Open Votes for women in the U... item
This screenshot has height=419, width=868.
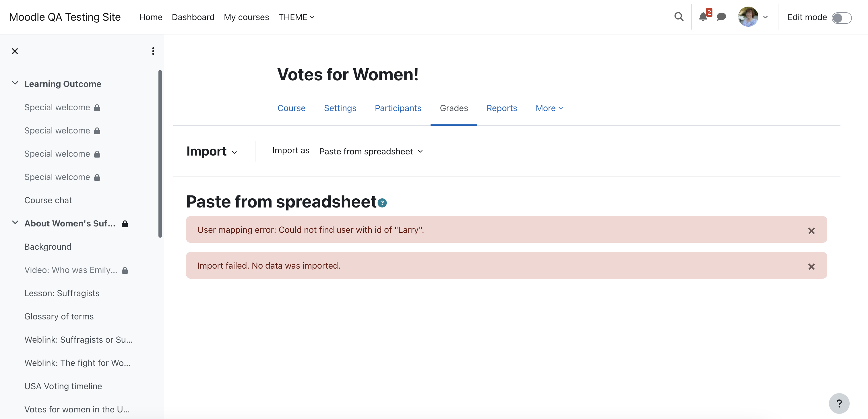tap(77, 410)
